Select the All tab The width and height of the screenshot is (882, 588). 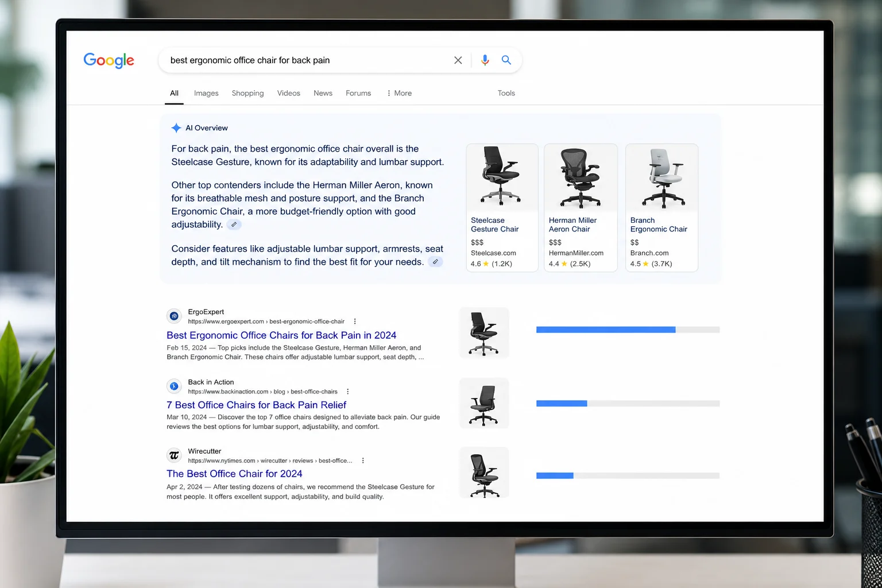point(174,93)
